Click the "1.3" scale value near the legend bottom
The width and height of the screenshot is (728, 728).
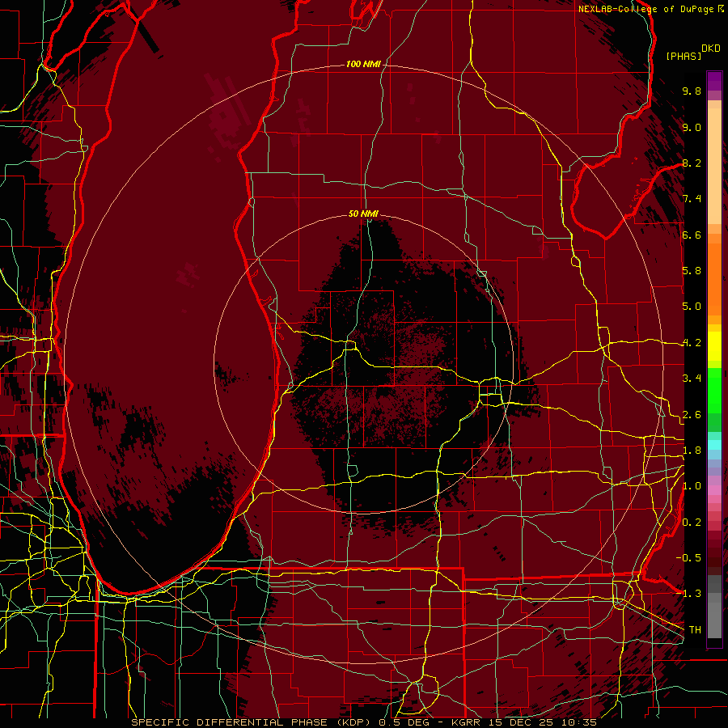point(692,594)
